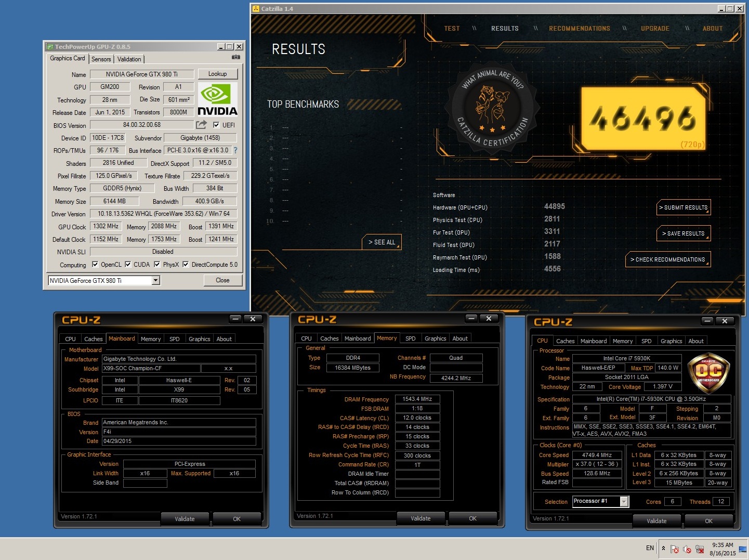Open About tab in CPU-Z Mainboard window
The image size is (749, 560).
(224, 339)
